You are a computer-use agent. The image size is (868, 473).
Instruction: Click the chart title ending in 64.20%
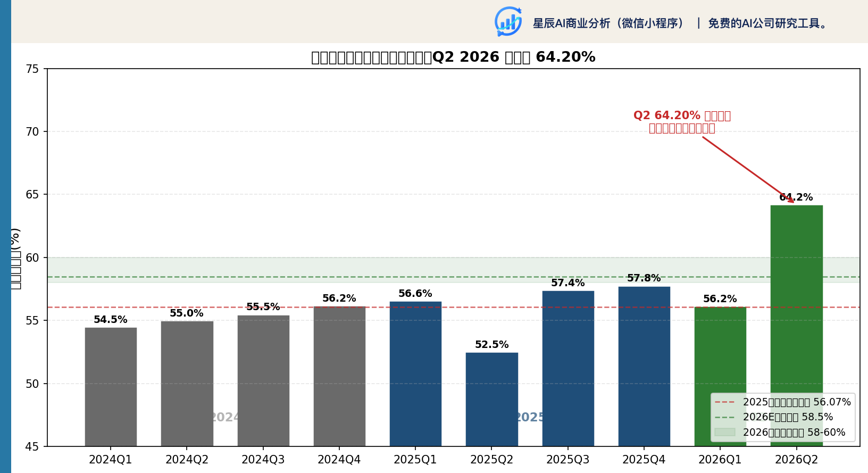coord(453,57)
